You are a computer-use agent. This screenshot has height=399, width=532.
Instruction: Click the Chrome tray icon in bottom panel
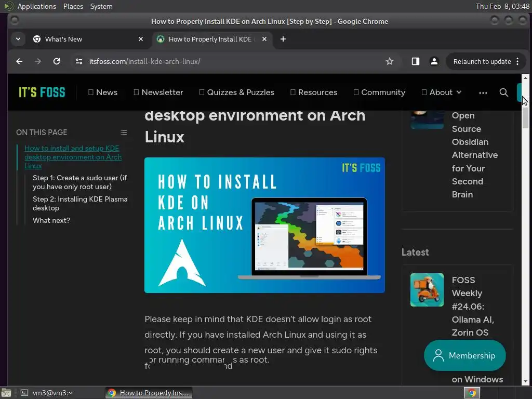coord(472,393)
